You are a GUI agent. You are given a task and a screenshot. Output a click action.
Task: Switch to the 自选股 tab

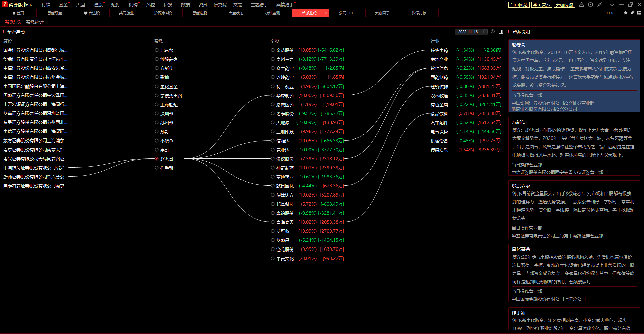(x=92, y=13)
